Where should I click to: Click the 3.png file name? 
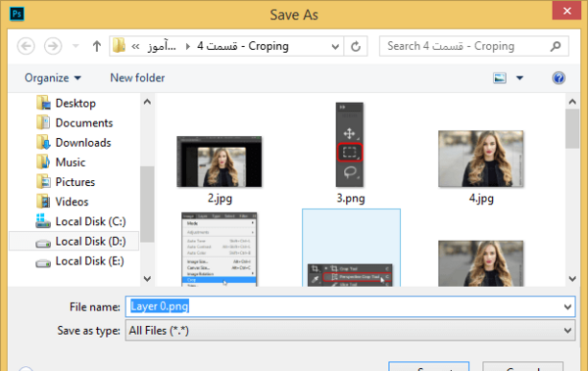pyautogui.click(x=351, y=199)
